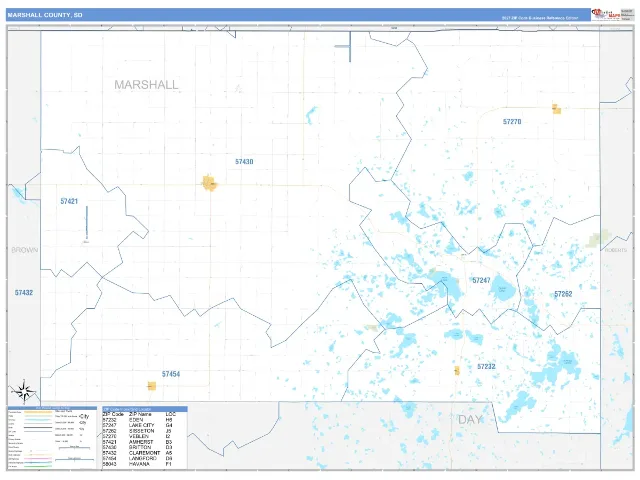The image size is (640, 480).
Task: Click ZIP label '57432' on the map
Action: [x=24, y=293]
